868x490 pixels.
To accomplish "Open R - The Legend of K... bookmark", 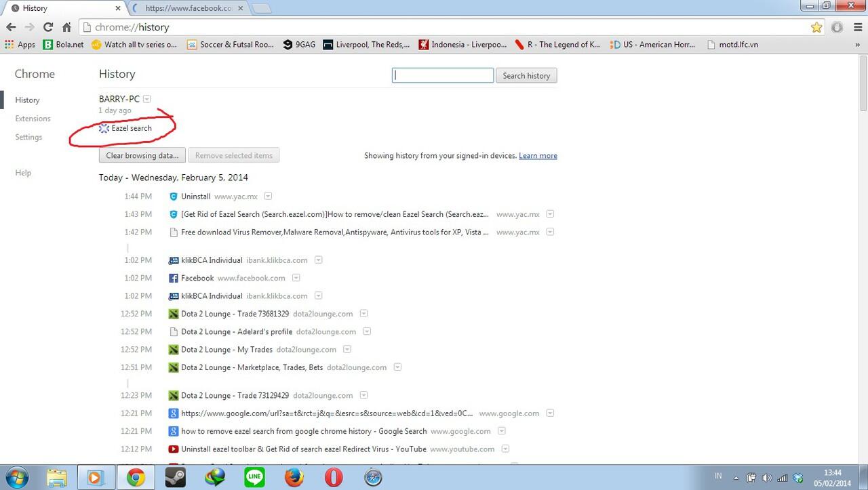I will [558, 45].
